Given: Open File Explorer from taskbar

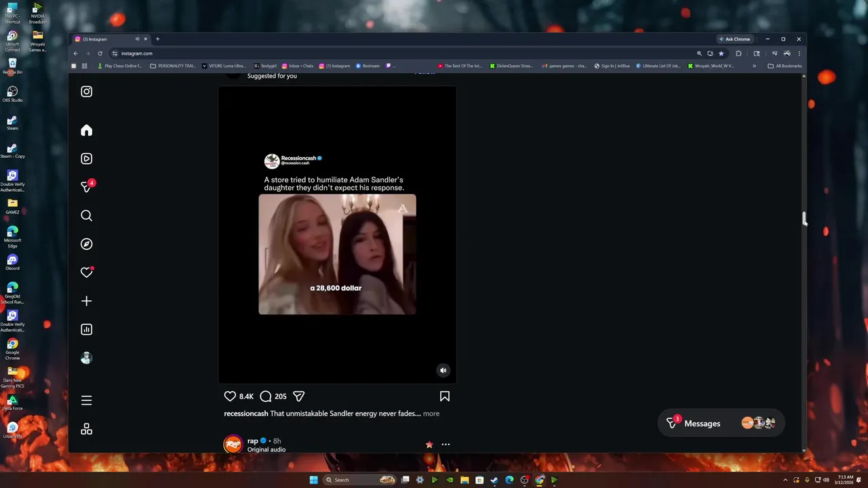Looking at the screenshot, I should click(x=465, y=480).
